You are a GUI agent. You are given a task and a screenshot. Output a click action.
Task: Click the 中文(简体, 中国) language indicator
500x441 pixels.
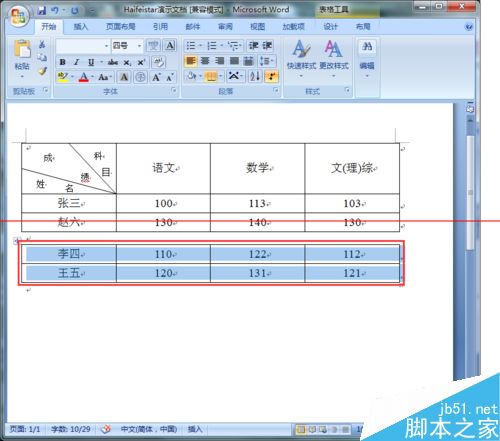pos(149,429)
